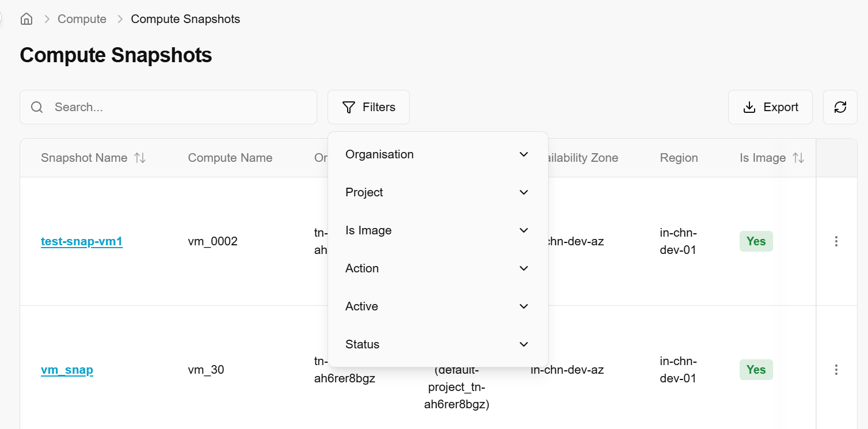868x429 pixels.
Task: Sort by Snapshot Name column arrows
Action: 140,158
